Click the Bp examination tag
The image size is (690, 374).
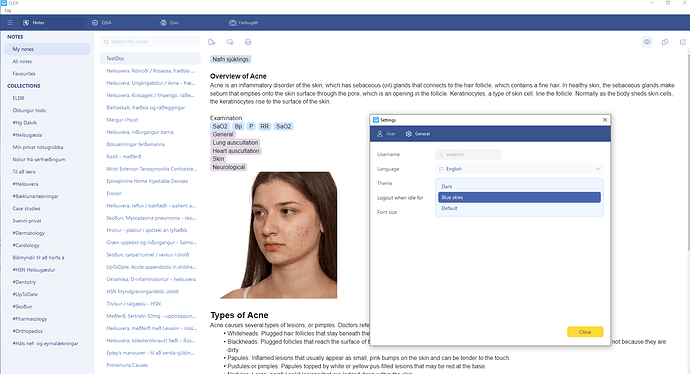pyautogui.click(x=238, y=126)
